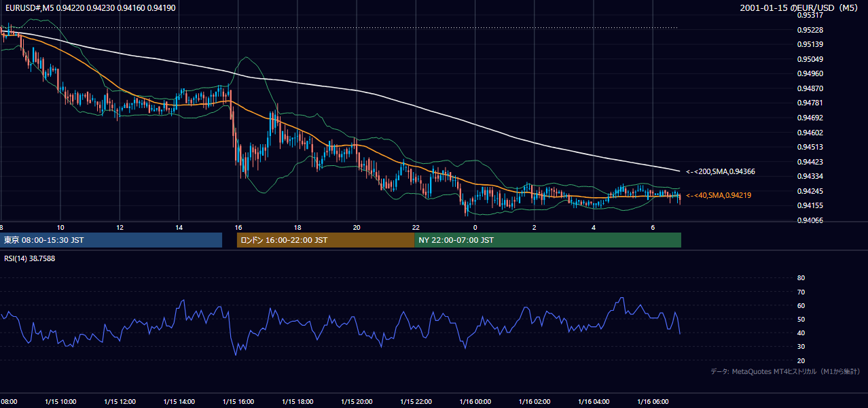Click price scale value 0.95139

810,44
